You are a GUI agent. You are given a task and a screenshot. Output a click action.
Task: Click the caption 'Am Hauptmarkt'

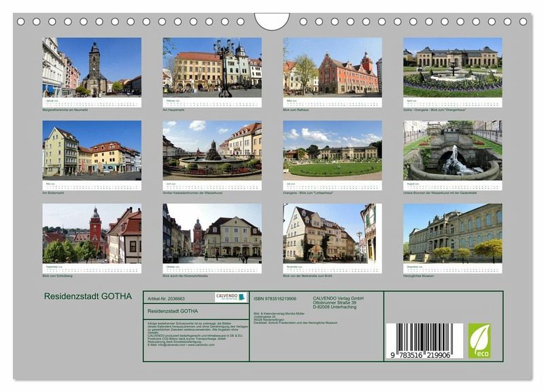click(173, 110)
